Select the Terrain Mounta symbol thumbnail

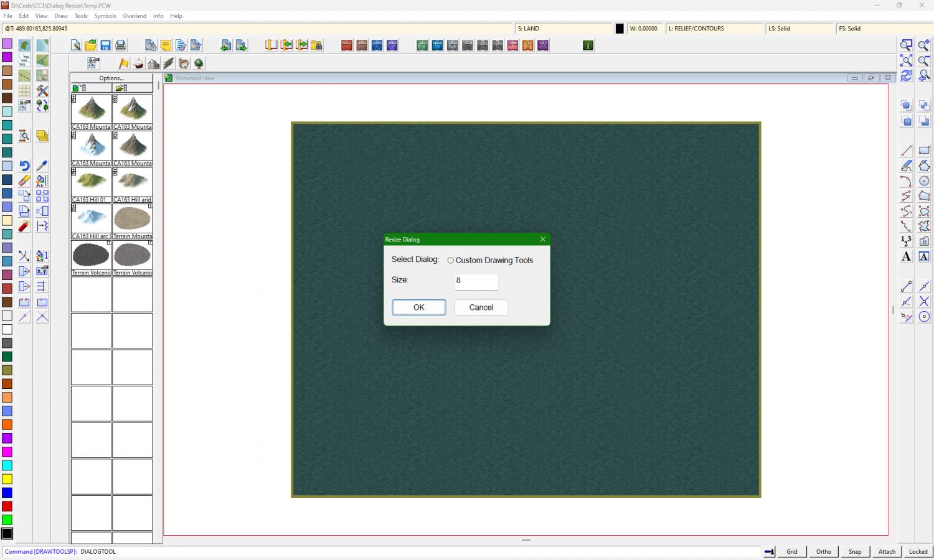point(133,222)
